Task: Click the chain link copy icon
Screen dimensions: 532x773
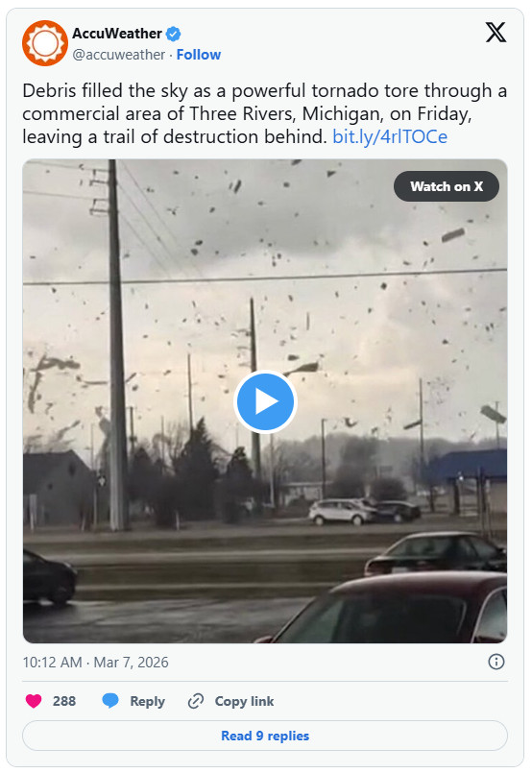Action: (x=196, y=701)
